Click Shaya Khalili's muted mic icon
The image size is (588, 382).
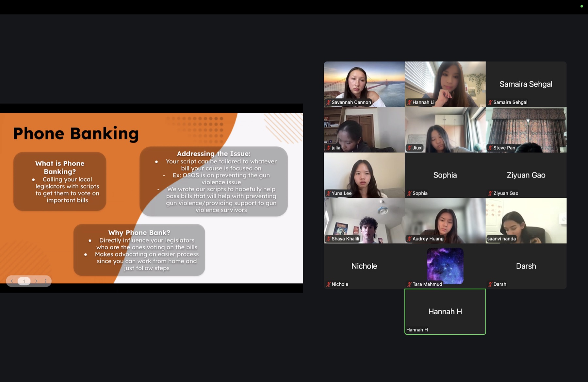(x=328, y=239)
